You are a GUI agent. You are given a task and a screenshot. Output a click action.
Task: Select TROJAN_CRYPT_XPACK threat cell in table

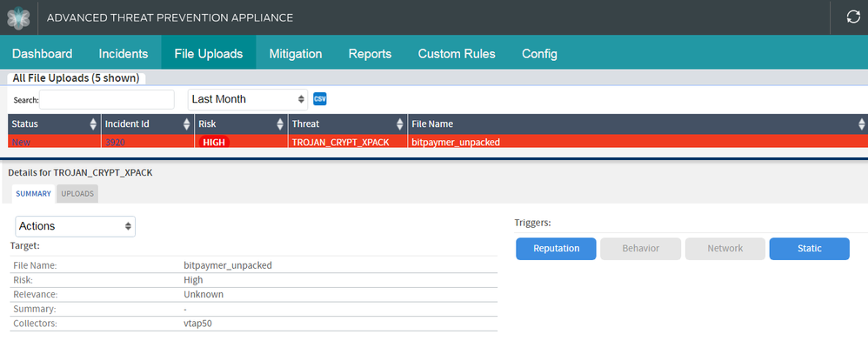(341, 143)
